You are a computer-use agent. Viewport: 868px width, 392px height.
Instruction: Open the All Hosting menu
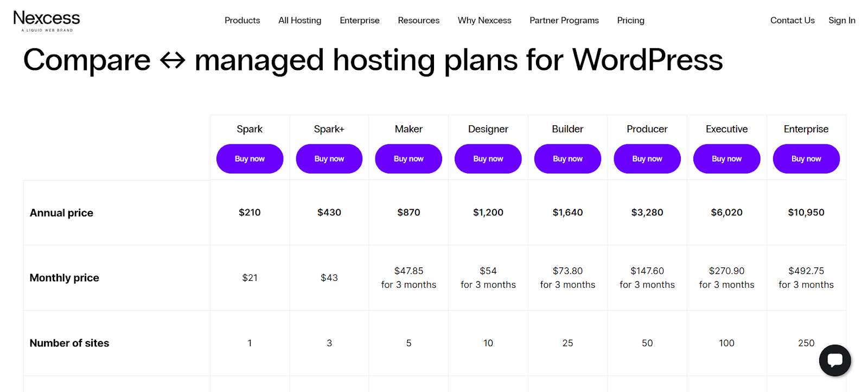[299, 21]
